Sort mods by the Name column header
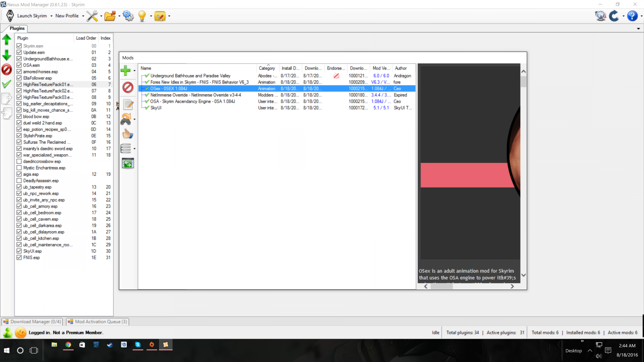This screenshot has width=644, height=362. point(197,68)
